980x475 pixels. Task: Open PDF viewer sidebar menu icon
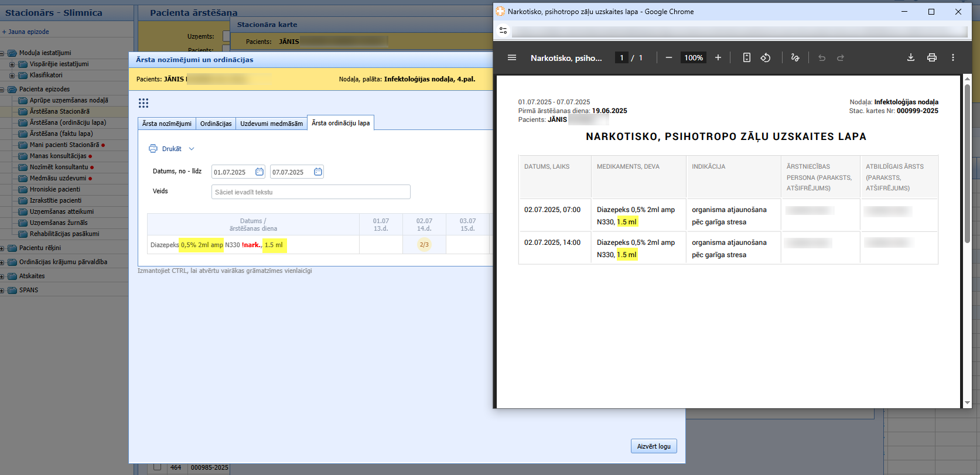point(512,57)
